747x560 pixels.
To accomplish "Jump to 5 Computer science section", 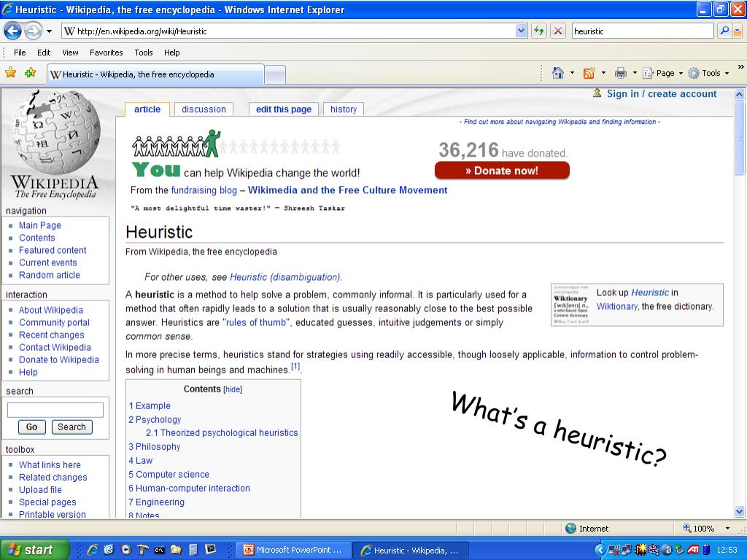I will [x=169, y=474].
